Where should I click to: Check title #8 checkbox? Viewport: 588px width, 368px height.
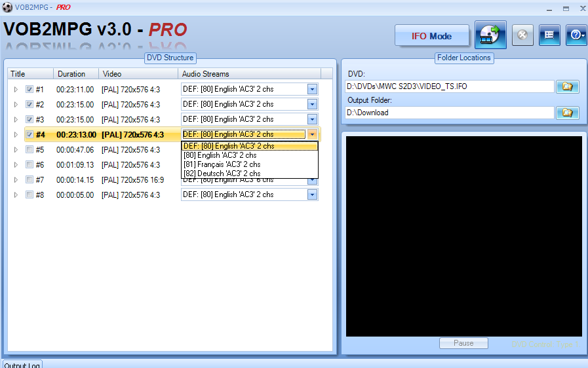pyautogui.click(x=29, y=194)
